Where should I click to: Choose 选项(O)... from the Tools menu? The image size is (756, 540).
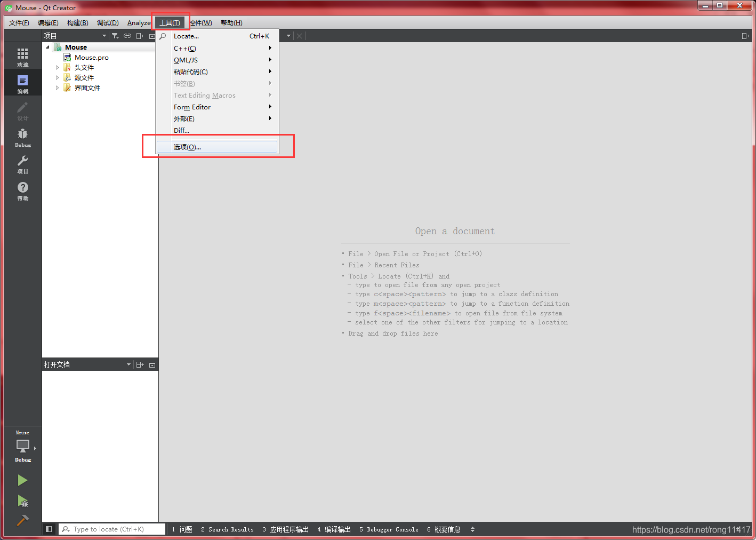tap(188, 147)
